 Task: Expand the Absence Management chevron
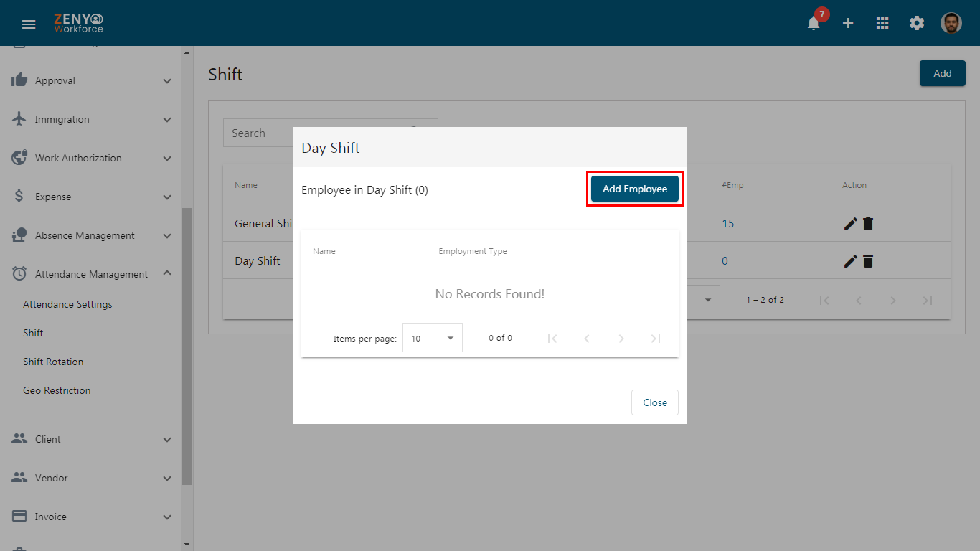coord(167,236)
